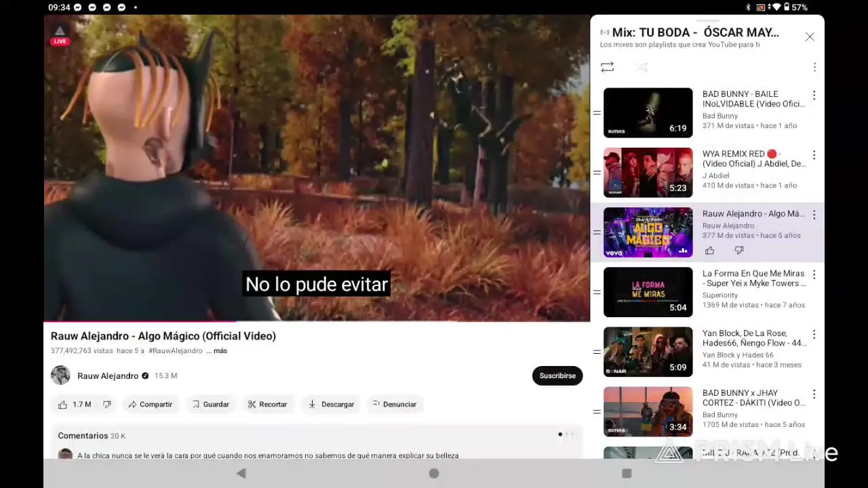Tap battery indicator in status bar
868x488 pixels.
[x=787, y=7]
